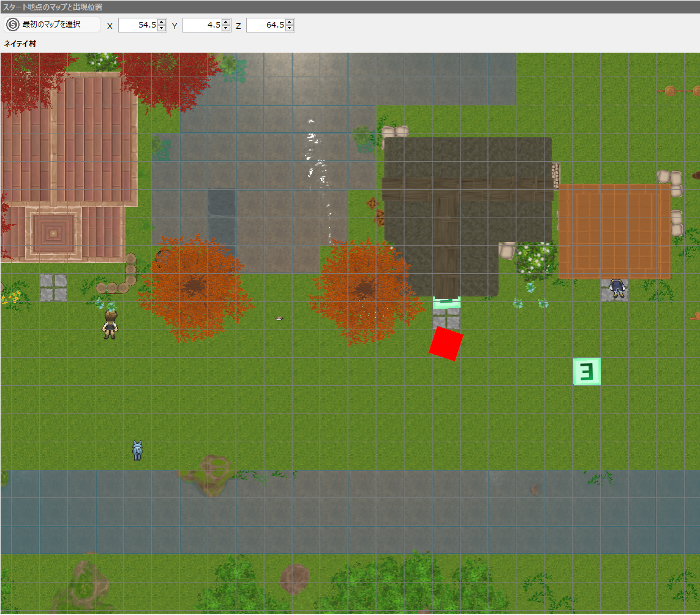Click the dark-haired character on the stone tile
This screenshot has width=700, height=615.
(x=615, y=288)
